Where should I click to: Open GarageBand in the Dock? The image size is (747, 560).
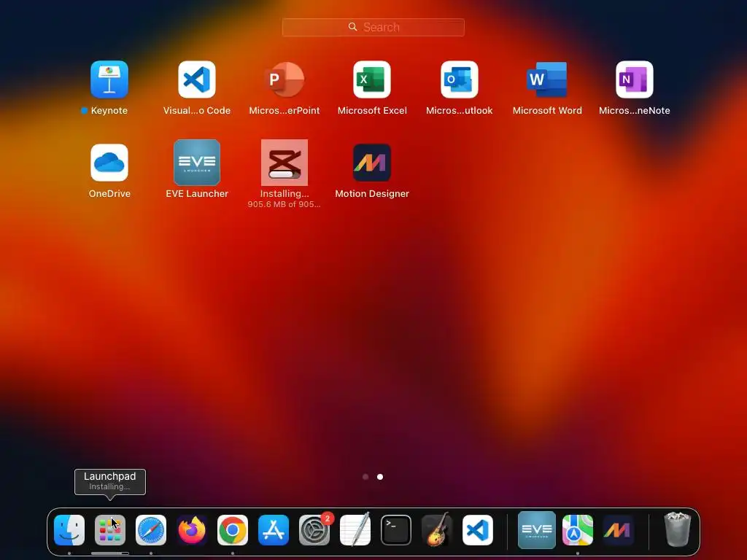437,530
